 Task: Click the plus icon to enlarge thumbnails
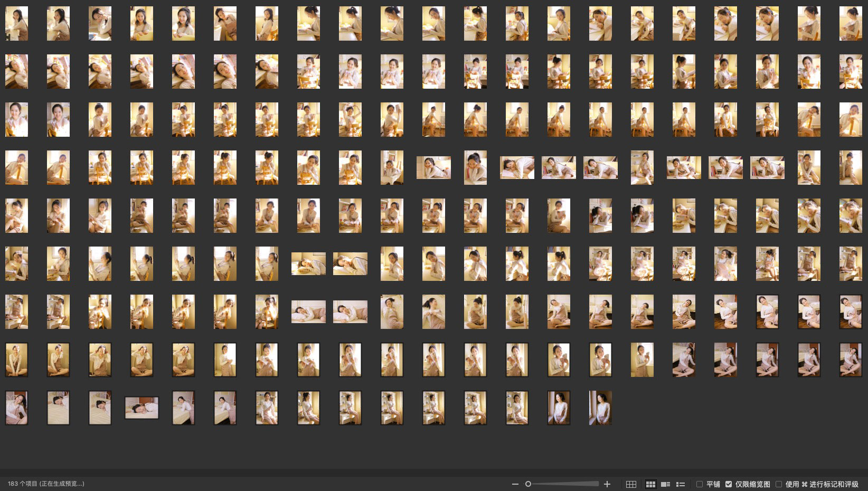pyautogui.click(x=607, y=484)
